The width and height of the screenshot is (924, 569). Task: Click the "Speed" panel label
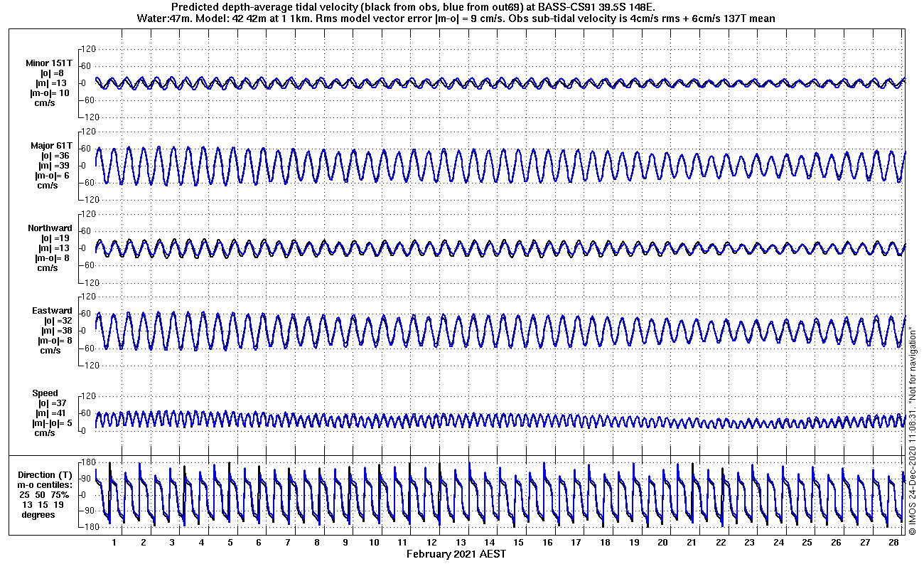[x=45, y=393]
